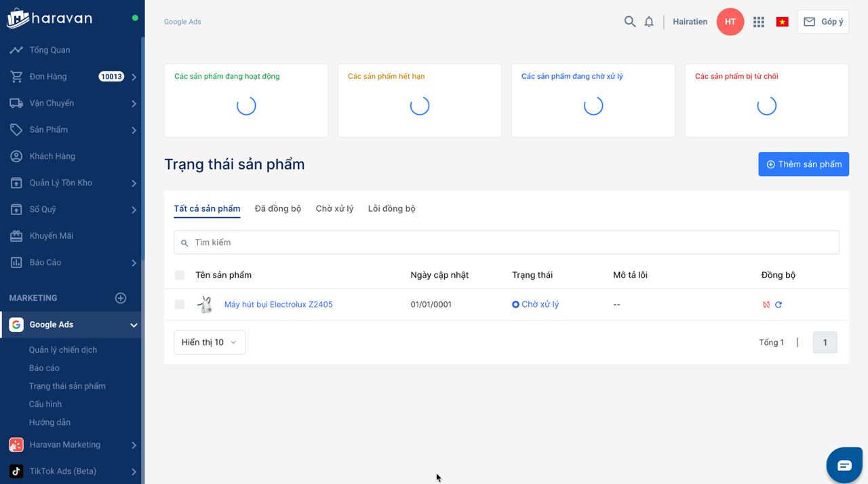Switch to the Đã đồng bộ tab

[277, 208]
